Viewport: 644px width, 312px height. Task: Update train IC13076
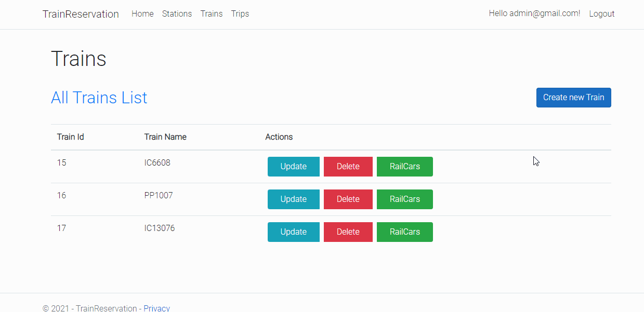[293, 232]
